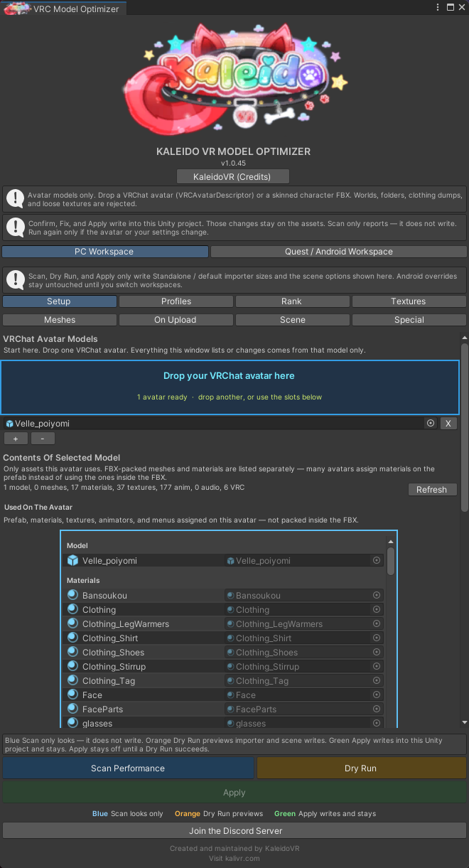
Task: Remove the Velle_poiyomi avatar with X
Action: coord(448,423)
